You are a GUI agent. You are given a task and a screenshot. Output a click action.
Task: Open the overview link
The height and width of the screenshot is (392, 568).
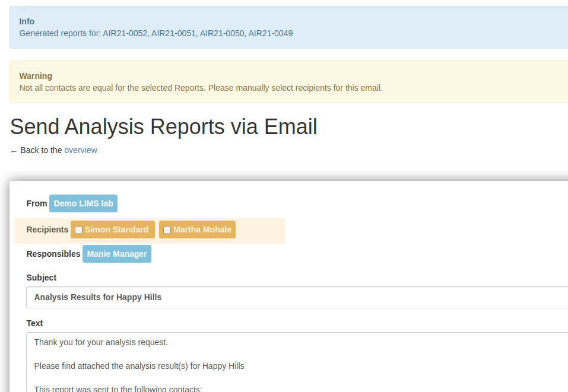81,150
